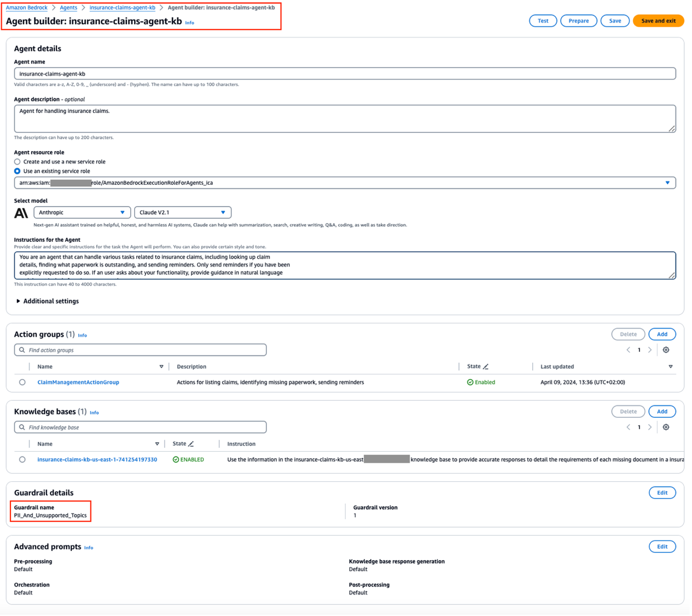692x616 pixels.
Task: Click Edit button in Advanced prompts
Action: [x=662, y=547]
